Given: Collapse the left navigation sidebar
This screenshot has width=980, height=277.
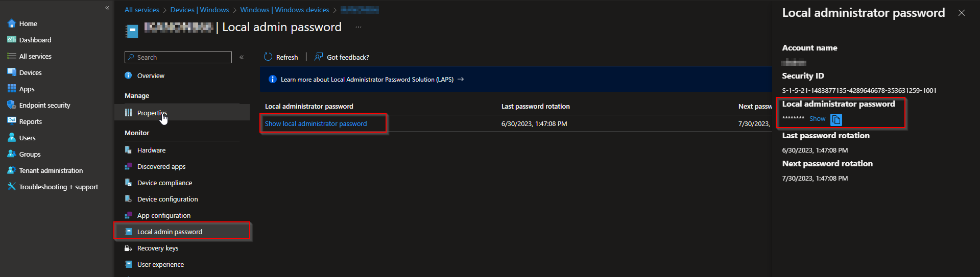Looking at the screenshot, I should coord(107,8).
